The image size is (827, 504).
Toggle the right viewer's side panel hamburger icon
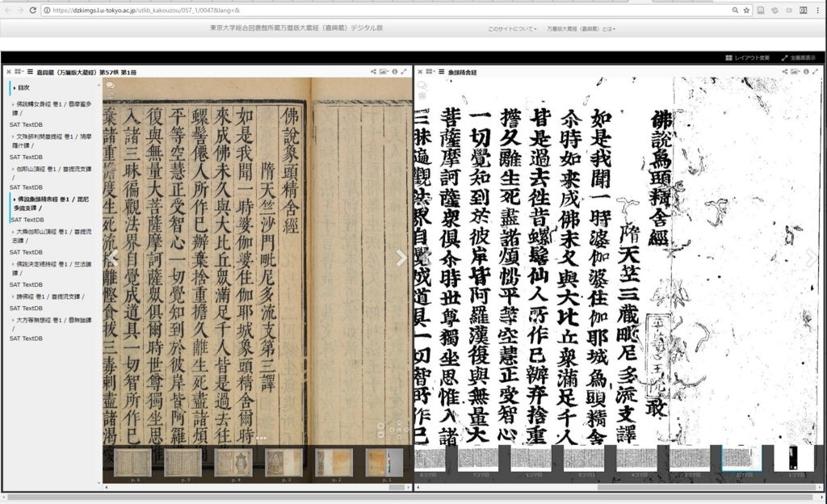pyautogui.click(x=442, y=72)
